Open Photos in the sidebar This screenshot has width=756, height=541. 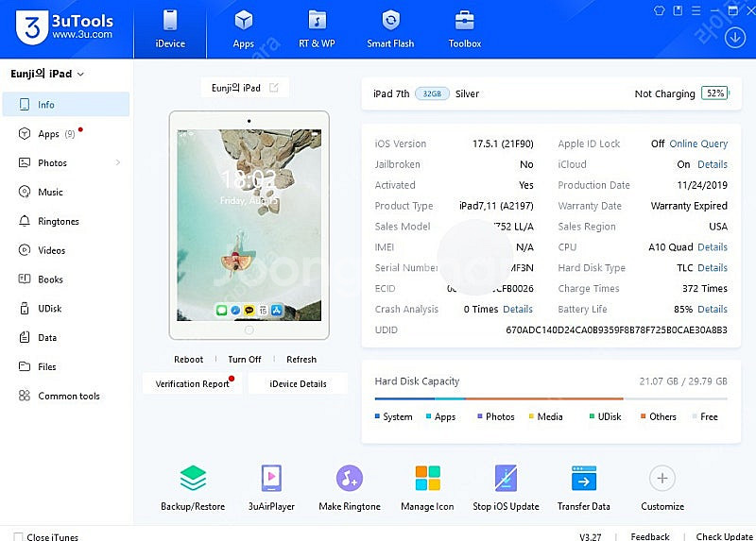click(x=66, y=162)
